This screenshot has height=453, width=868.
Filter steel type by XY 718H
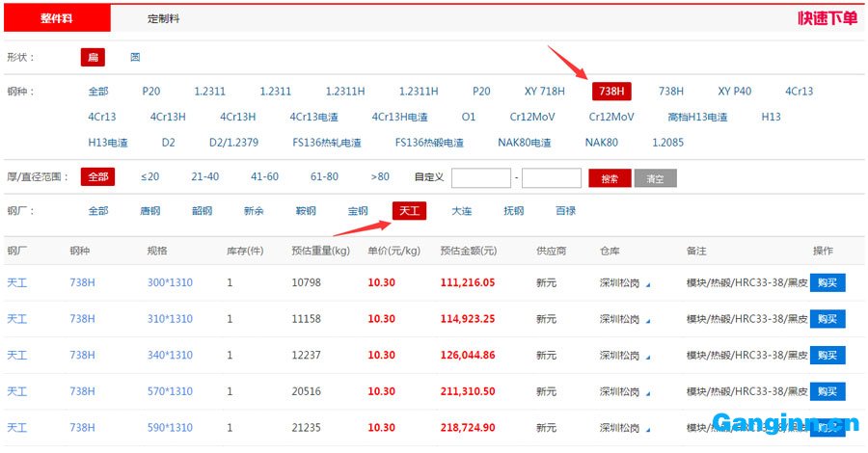pyautogui.click(x=544, y=92)
